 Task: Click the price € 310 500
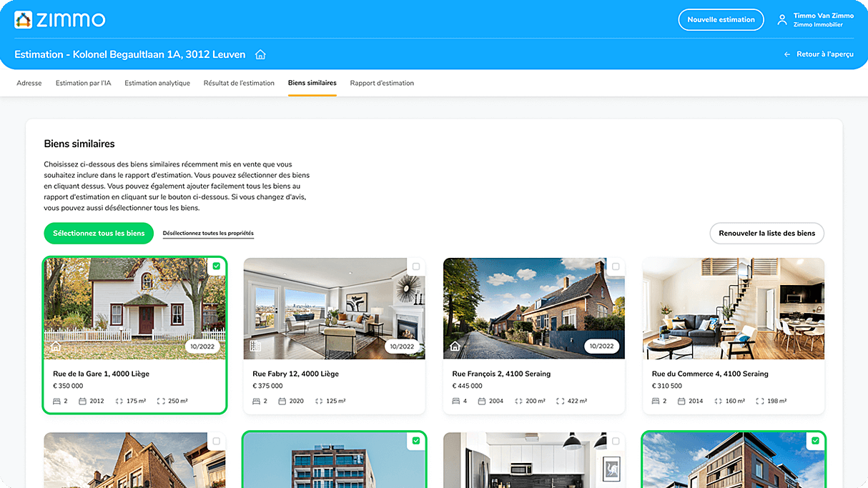click(666, 386)
